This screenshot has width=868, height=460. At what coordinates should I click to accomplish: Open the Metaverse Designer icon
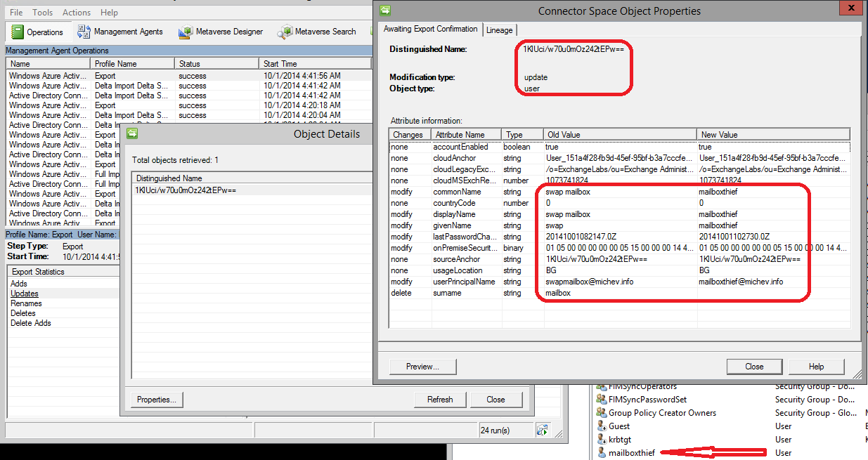(x=186, y=32)
